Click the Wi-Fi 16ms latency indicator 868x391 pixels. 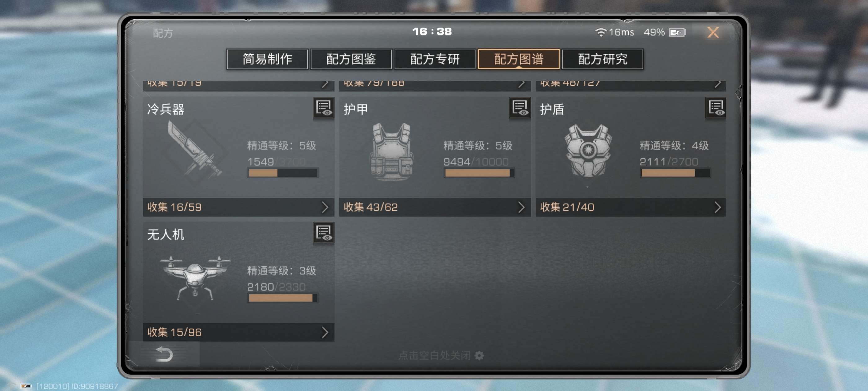tap(615, 32)
